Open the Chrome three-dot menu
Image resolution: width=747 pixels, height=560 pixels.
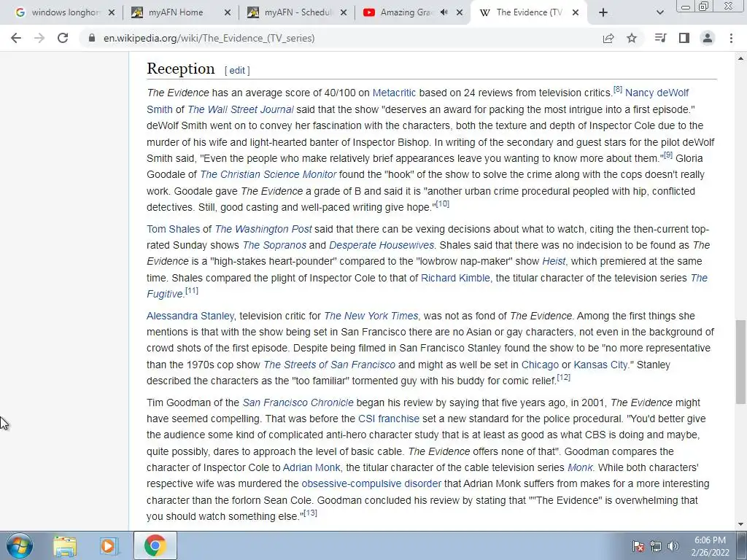pos(731,38)
